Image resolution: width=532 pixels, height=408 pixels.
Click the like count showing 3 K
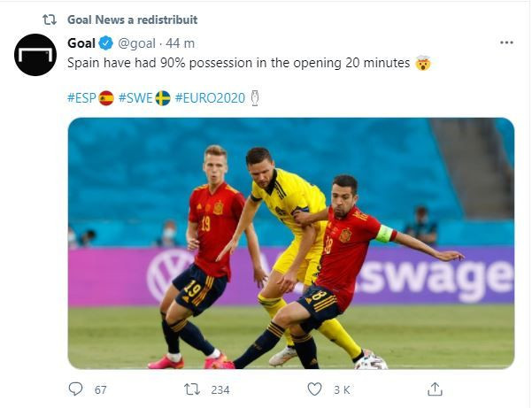pyautogui.click(x=342, y=389)
